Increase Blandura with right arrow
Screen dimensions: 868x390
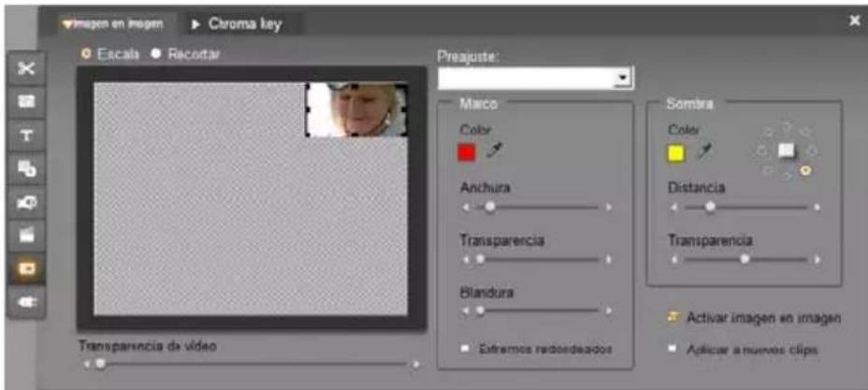point(608,311)
